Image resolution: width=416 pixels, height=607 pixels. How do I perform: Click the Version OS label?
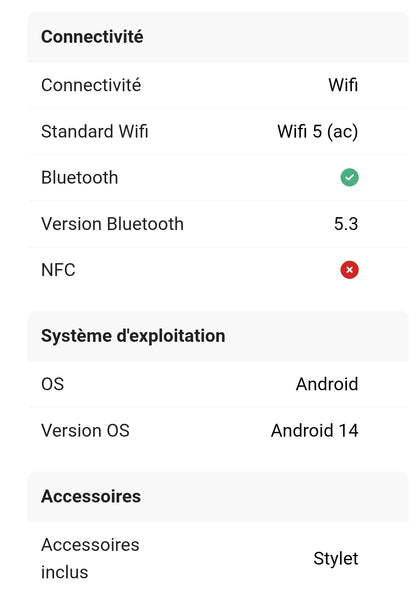click(x=86, y=430)
